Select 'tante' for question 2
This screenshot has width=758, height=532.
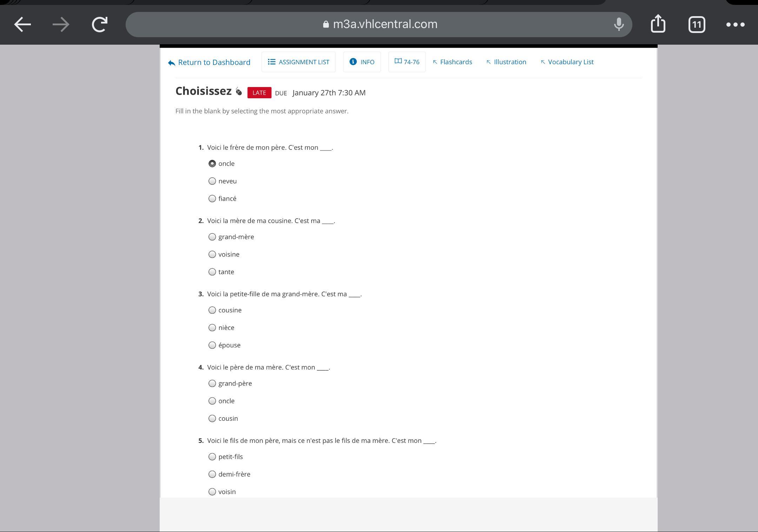coord(212,272)
